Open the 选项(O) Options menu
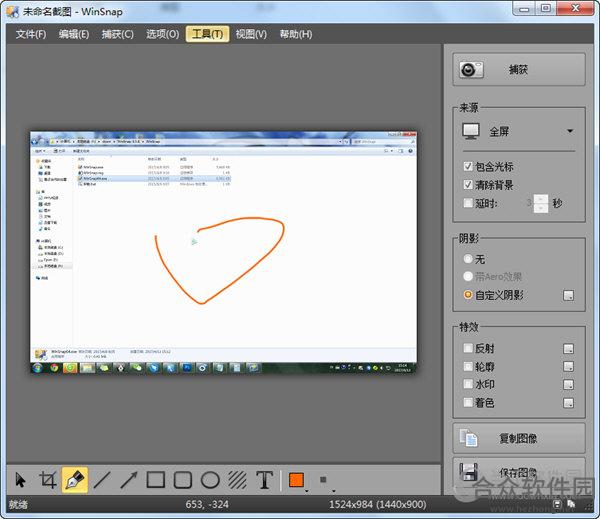This screenshot has height=519, width=600. tap(162, 34)
